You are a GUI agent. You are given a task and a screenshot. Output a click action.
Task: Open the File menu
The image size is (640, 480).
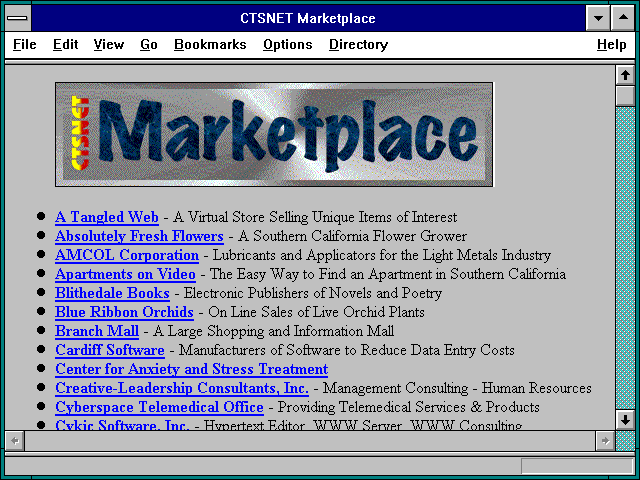point(24,44)
